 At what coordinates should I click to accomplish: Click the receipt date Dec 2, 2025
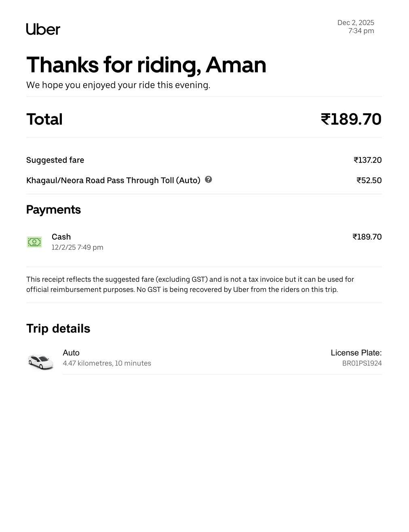(x=356, y=23)
